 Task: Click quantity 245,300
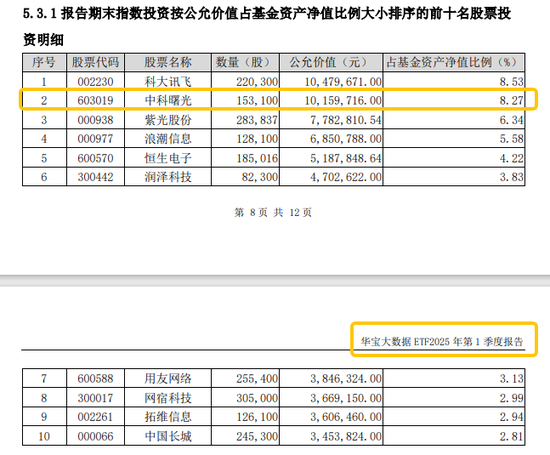click(x=257, y=436)
